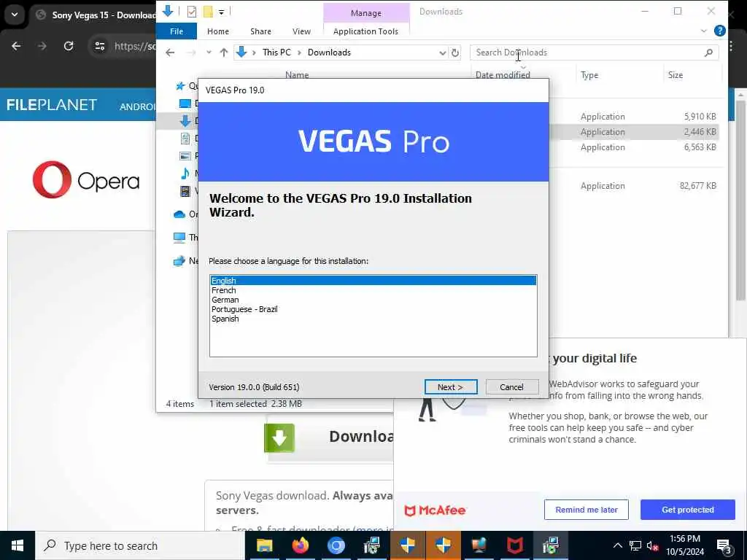Switch to the Home ribbon tab

point(217,31)
